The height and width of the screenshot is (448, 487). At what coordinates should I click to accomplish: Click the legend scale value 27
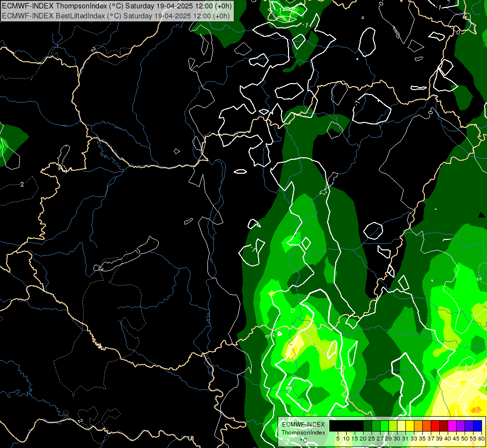point(380,439)
